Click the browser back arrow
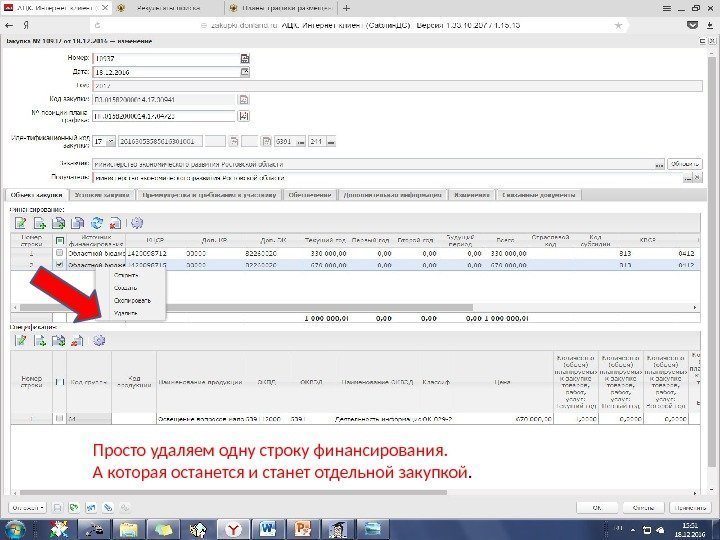 9,25
